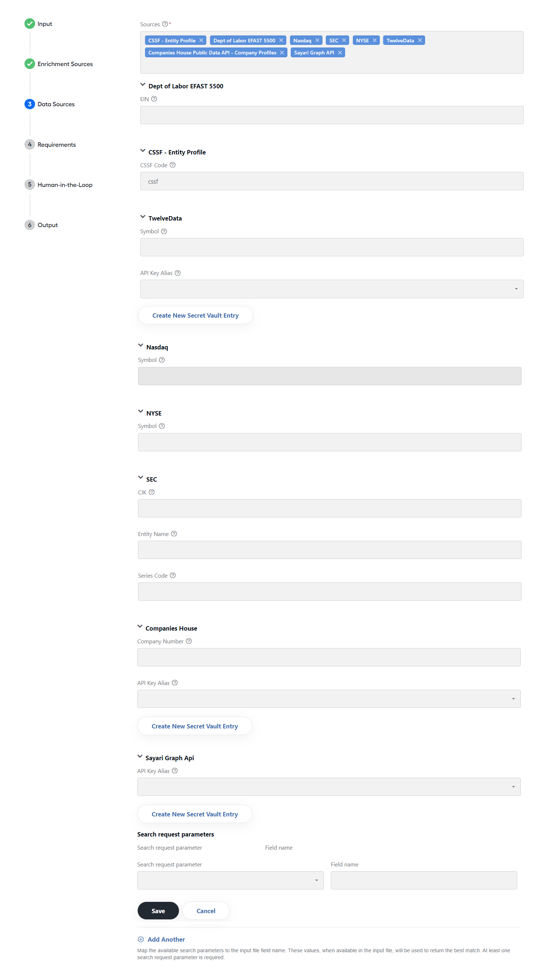Remove the TwelveData source chip
The height and width of the screenshot is (980, 546).
(420, 40)
